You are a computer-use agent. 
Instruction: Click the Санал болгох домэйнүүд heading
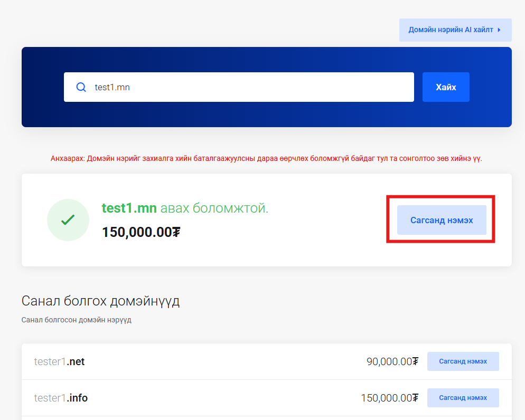[x=100, y=301]
